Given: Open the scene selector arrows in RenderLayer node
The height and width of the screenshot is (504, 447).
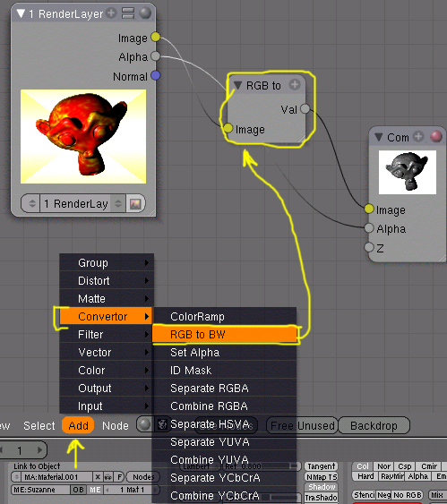Looking at the screenshot, I should [x=31, y=203].
